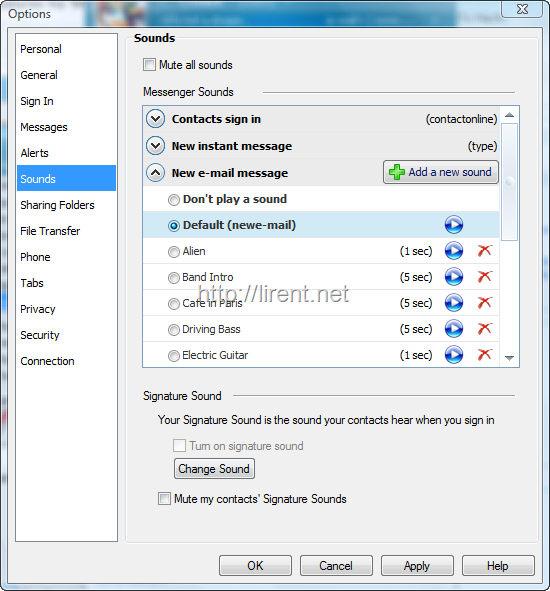Play the Default newe-mail sound

(x=453, y=225)
